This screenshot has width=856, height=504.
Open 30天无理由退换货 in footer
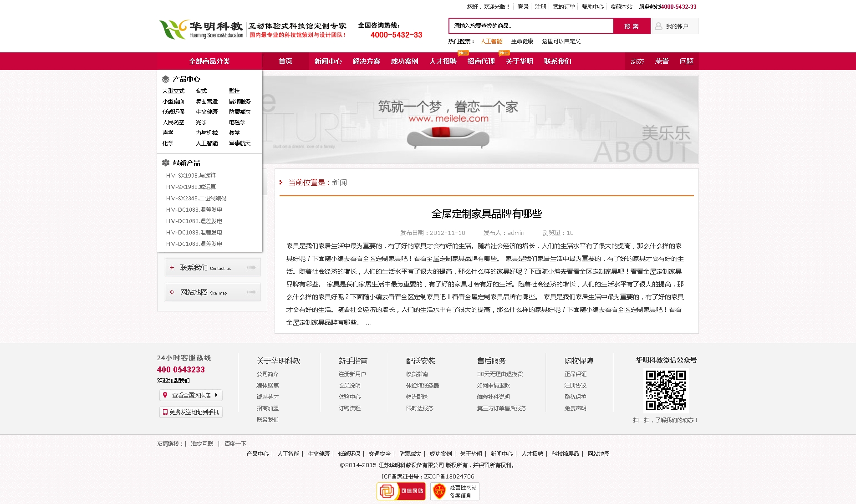click(x=500, y=374)
